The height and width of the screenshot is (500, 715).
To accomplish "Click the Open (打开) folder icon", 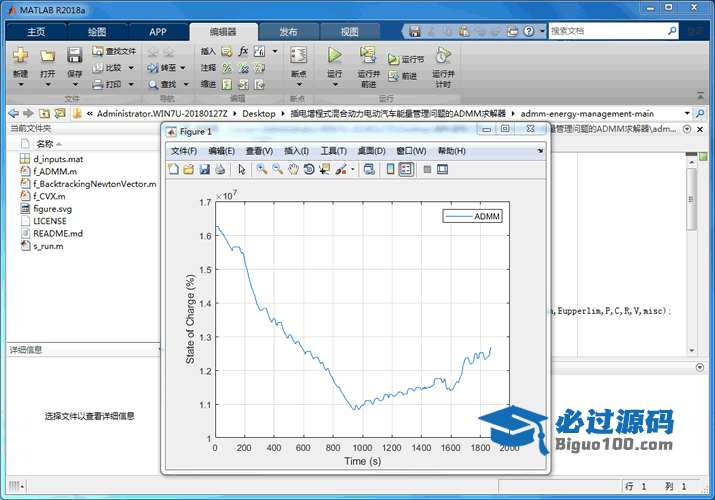I will tap(47, 56).
